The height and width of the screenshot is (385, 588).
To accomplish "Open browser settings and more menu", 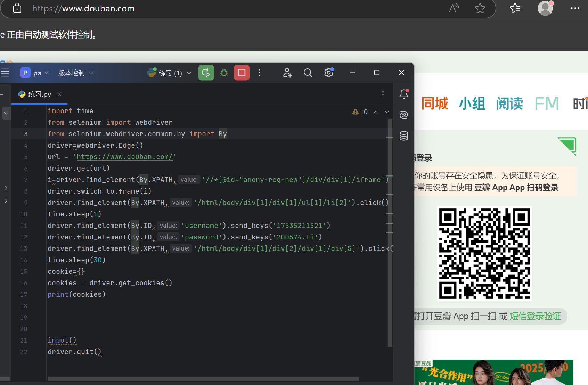I will [x=575, y=8].
